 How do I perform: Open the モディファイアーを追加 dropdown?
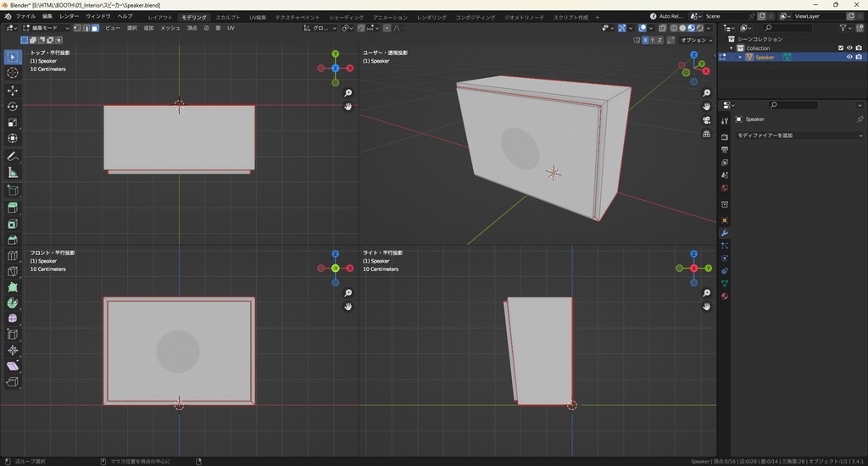coord(798,136)
